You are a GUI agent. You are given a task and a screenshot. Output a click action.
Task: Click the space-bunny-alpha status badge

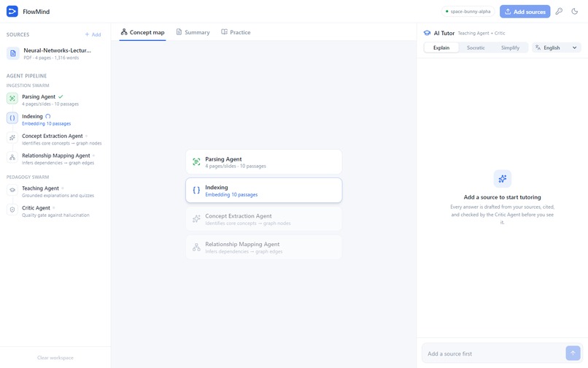pos(468,12)
